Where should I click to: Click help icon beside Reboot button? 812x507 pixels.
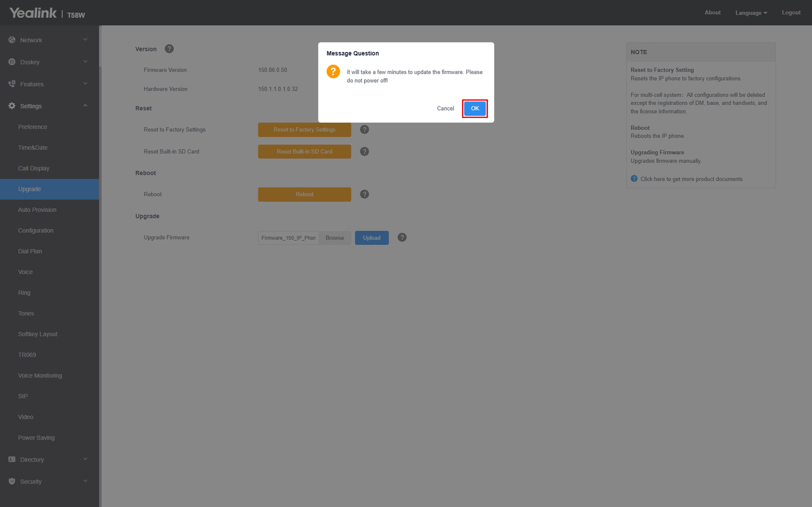364,194
